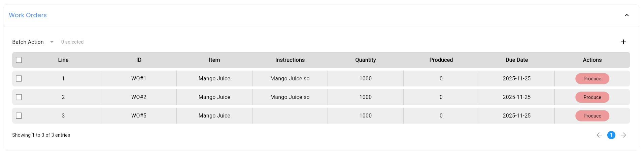Click the Produced column header
This screenshot has height=155, width=644.
(441, 60)
